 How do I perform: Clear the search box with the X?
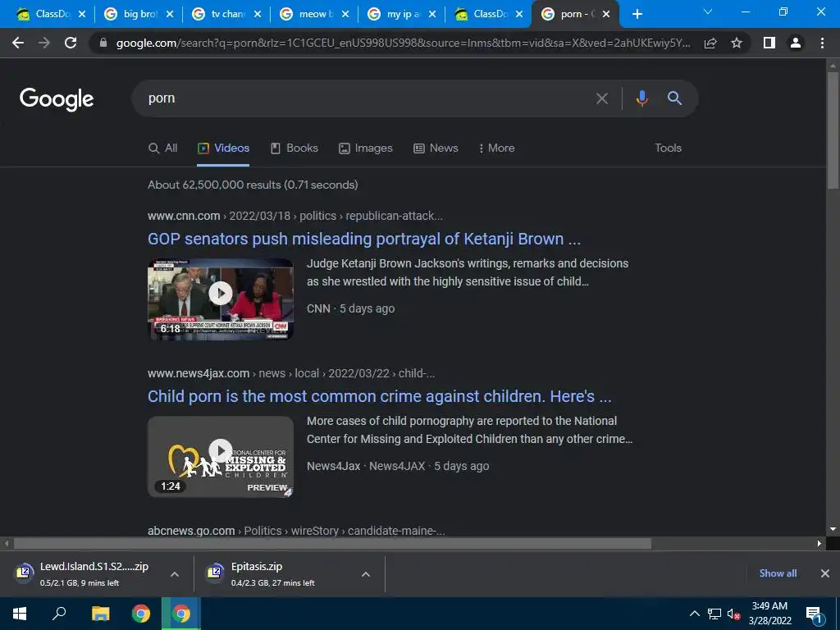tap(602, 98)
